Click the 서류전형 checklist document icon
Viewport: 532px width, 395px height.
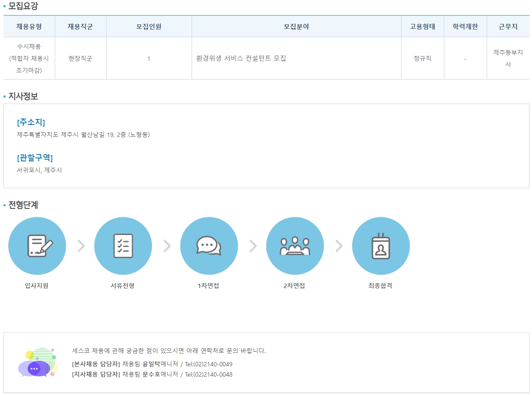click(x=123, y=246)
